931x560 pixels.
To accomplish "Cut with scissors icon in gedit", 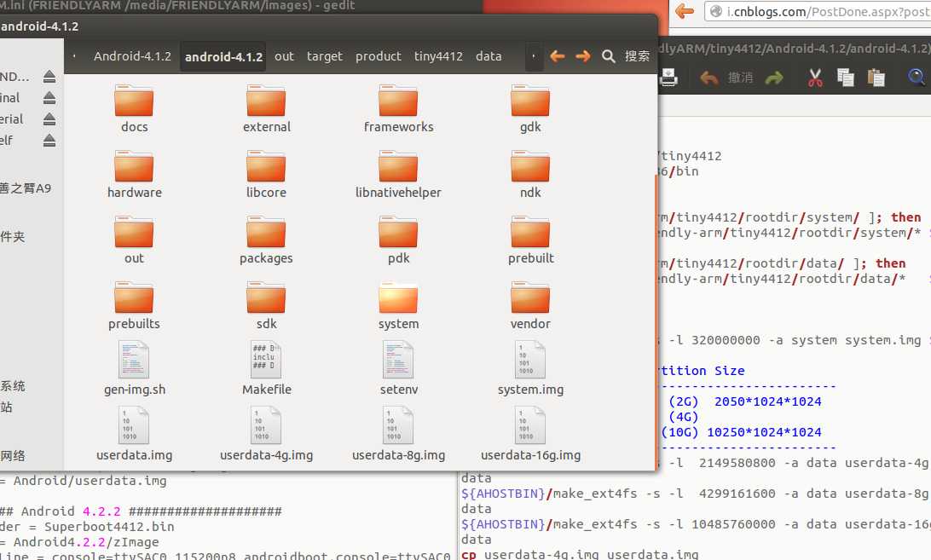I will pos(815,78).
